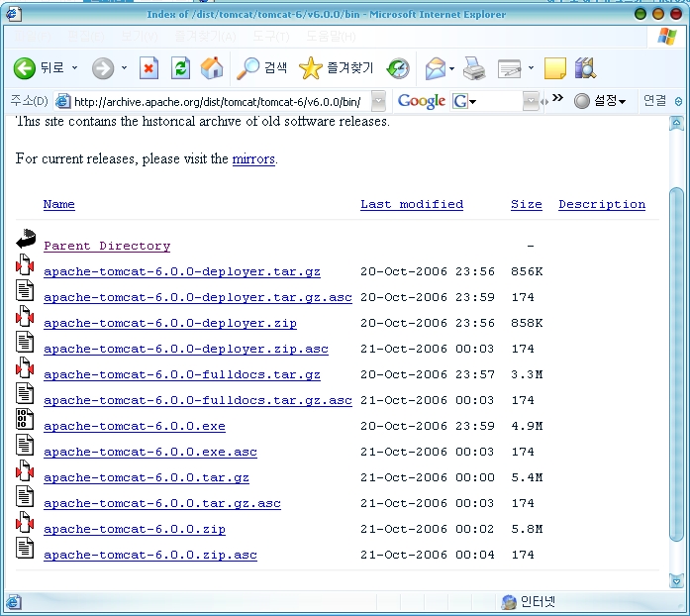Sort listing by Last modified column
Screen dimensions: 690x616
(x=412, y=204)
